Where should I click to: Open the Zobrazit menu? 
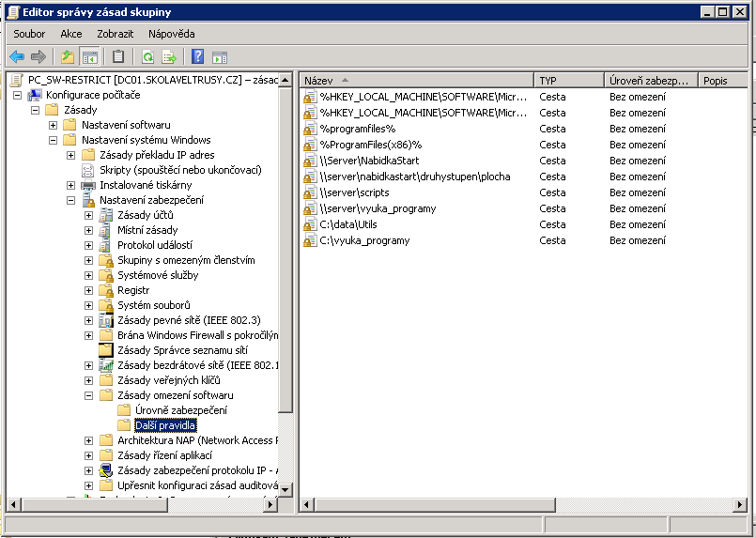point(115,34)
